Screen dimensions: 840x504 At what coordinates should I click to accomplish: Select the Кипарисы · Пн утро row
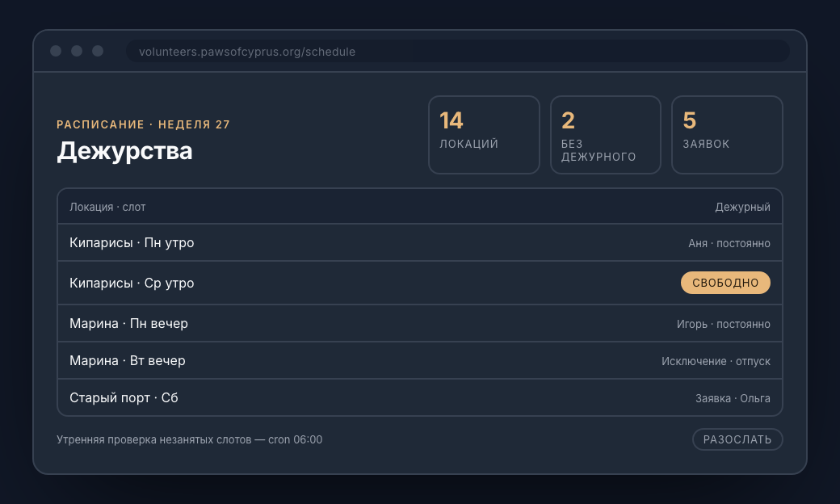[420, 242]
